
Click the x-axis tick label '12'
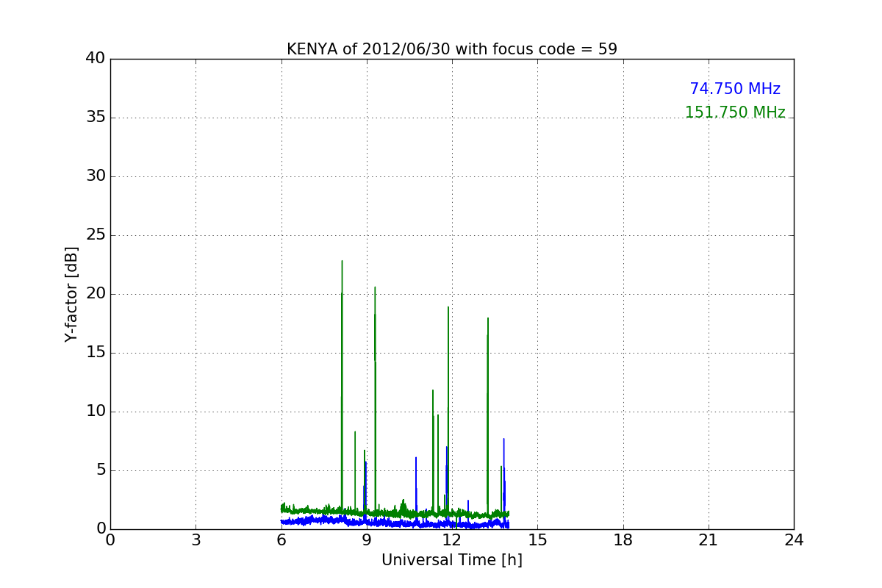click(452, 540)
